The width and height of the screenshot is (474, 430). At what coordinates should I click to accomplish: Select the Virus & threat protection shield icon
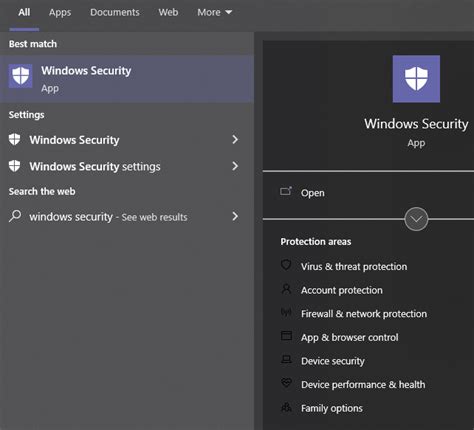click(286, 265)
